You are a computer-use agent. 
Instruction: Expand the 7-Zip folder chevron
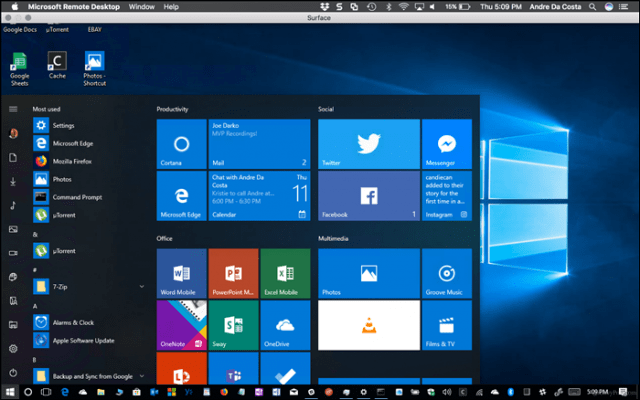142,287
